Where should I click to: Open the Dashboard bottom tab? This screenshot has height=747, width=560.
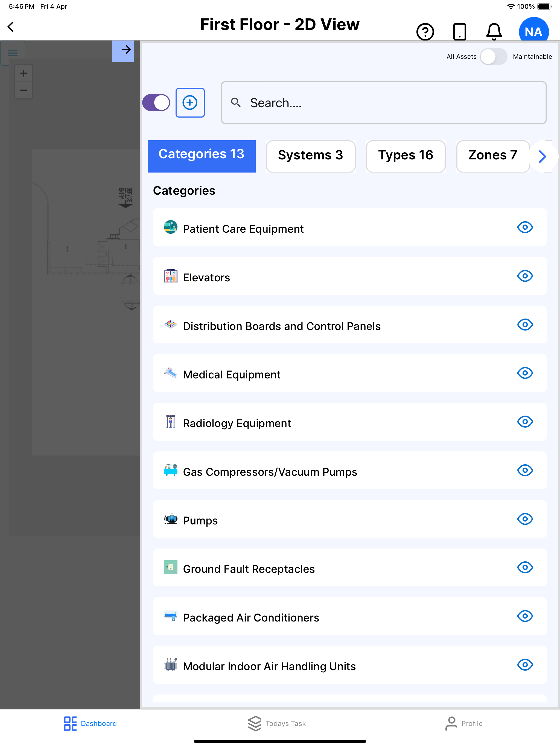[x=91, y=723]
